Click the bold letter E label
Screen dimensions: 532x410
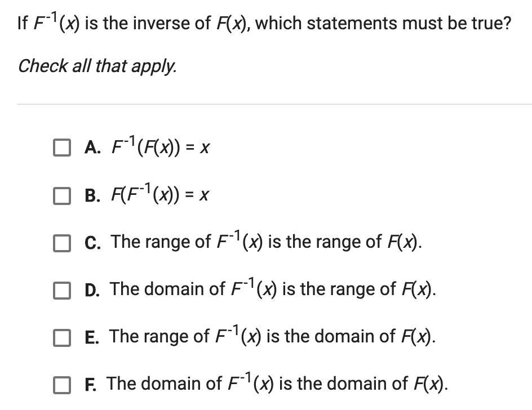point(92,337)
